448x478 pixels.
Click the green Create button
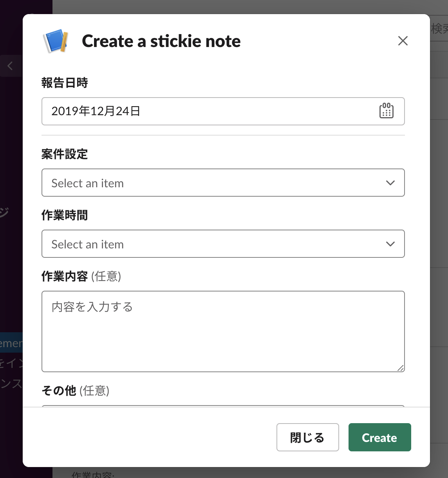click(379, 437)
